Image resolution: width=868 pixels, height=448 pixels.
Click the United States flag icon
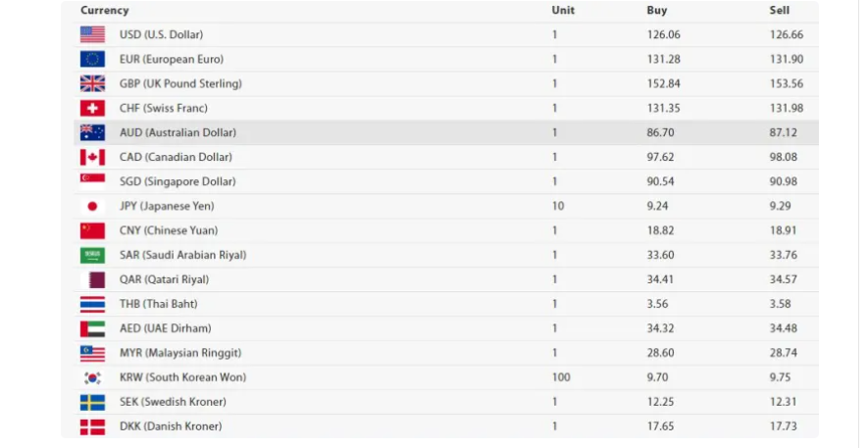92,35
